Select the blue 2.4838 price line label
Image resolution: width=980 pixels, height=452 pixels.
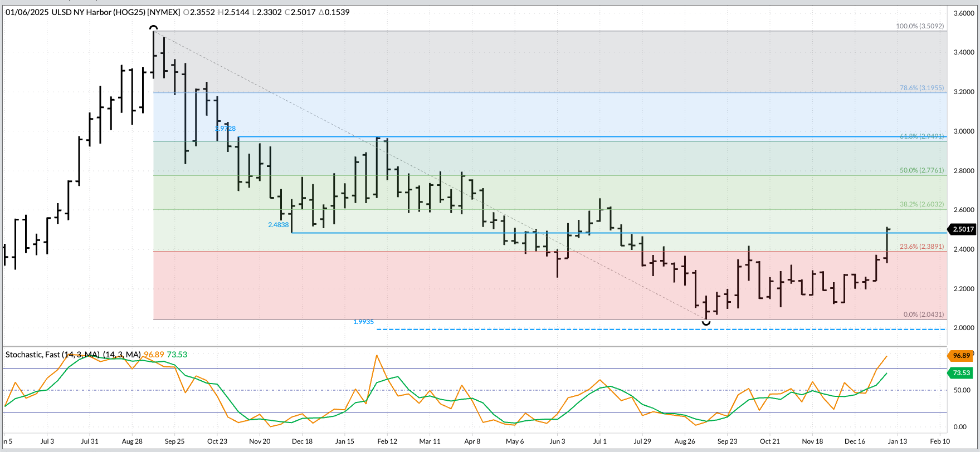[x=279, y=225]
